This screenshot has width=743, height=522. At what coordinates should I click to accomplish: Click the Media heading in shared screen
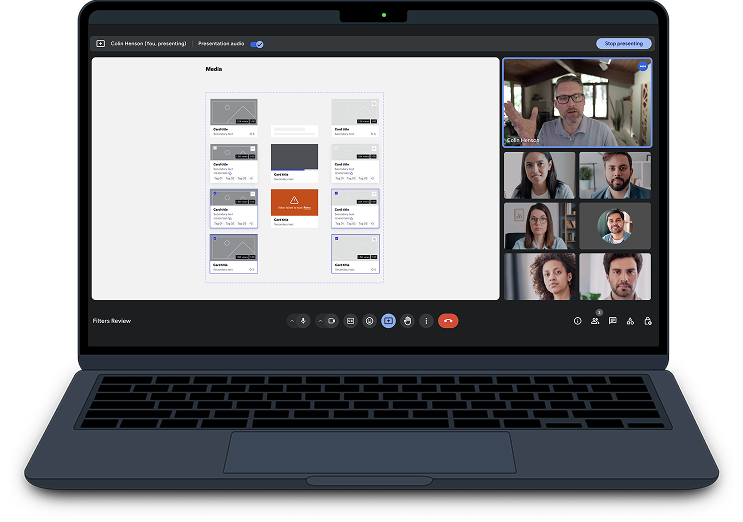(214, 69)
